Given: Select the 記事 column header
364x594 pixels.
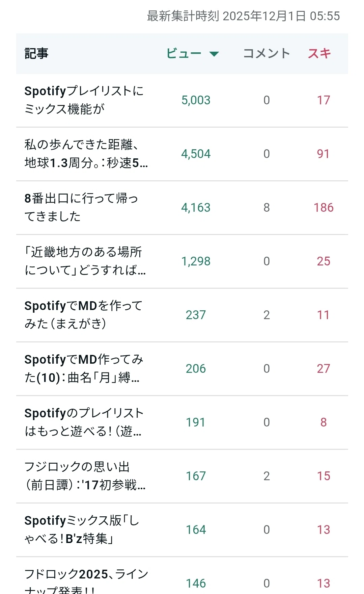Looking at the screenshot, I should 36,53.
